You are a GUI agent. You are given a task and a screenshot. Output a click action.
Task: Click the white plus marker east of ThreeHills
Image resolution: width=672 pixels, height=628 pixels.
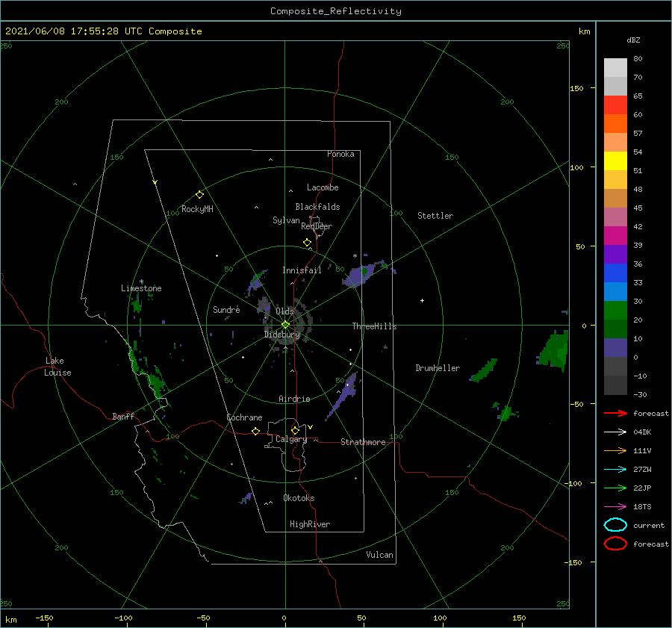click(422, 300)
